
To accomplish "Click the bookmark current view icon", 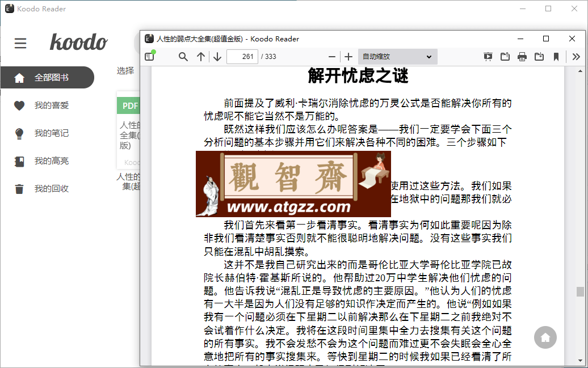I will tap(556, 57).
